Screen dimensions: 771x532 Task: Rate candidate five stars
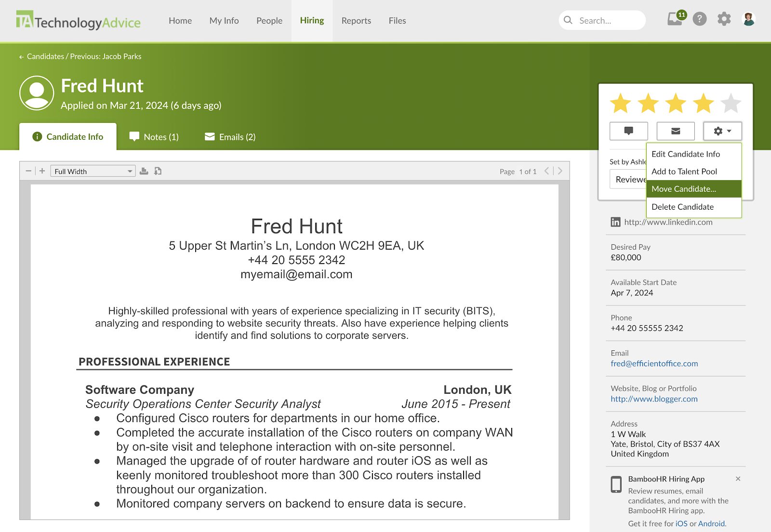(731, 103)
